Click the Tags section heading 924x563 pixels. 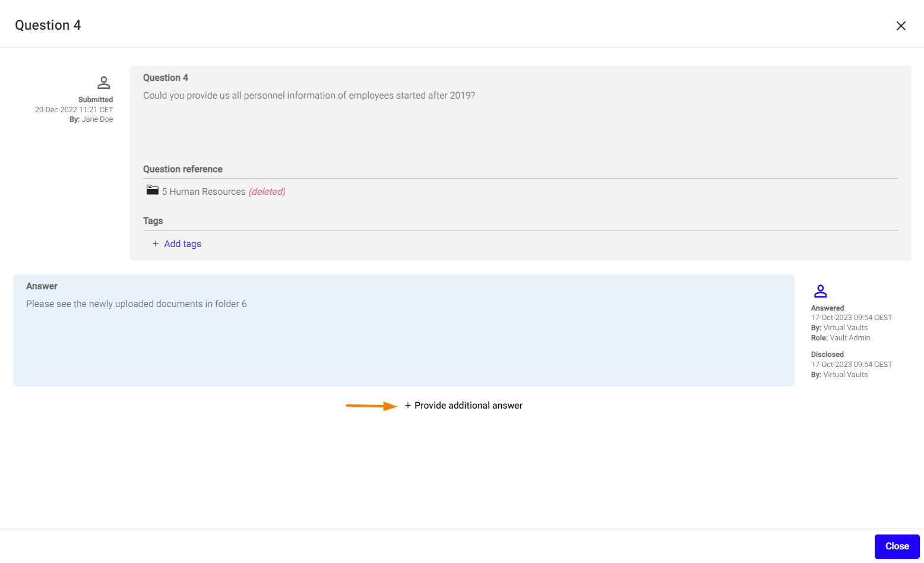tap(153, 221)
